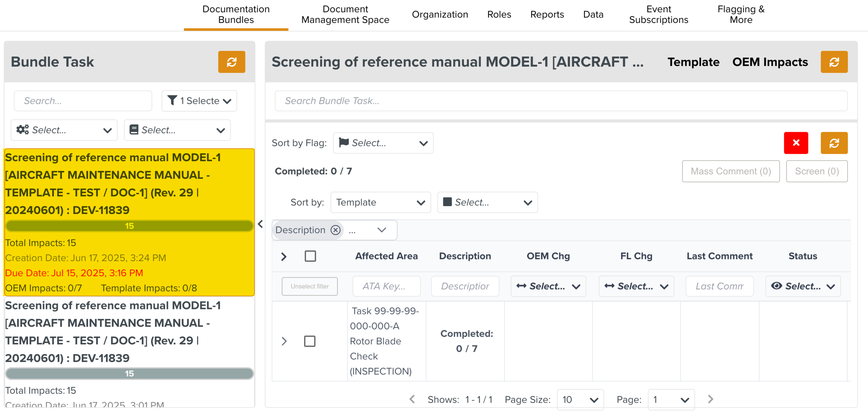Click the red X clear button
This screenshot has width=868, height=411.
(x=795, y=143)
